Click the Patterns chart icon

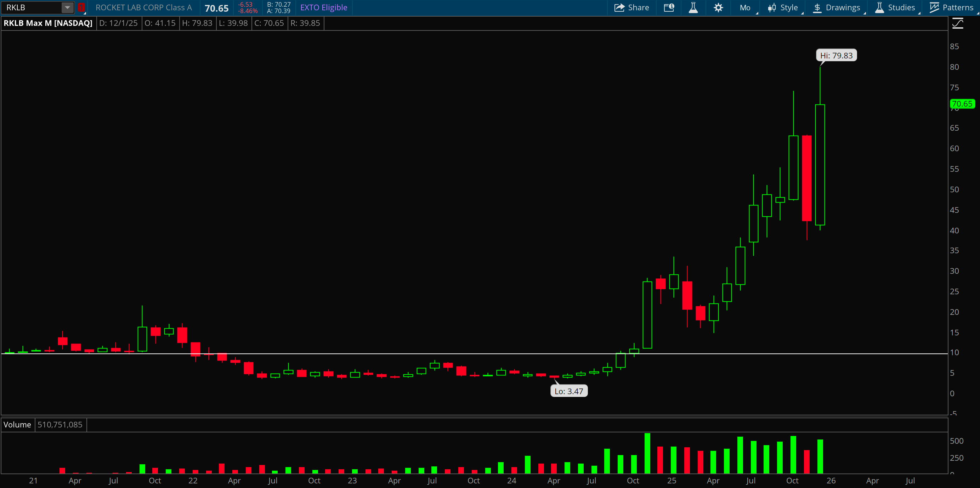point(934,7)
